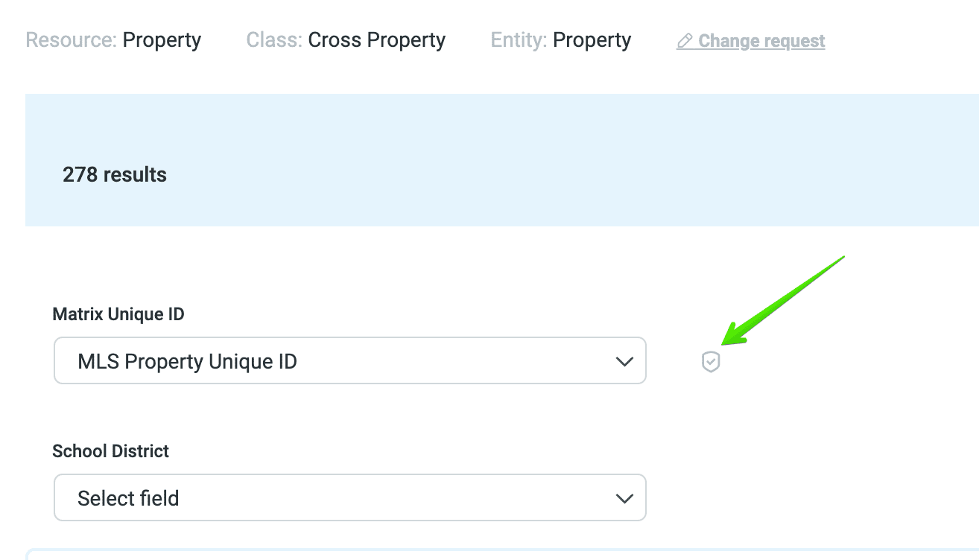Open the Change request link
Viewport: 979px width, 560px height.
point(761,41)
